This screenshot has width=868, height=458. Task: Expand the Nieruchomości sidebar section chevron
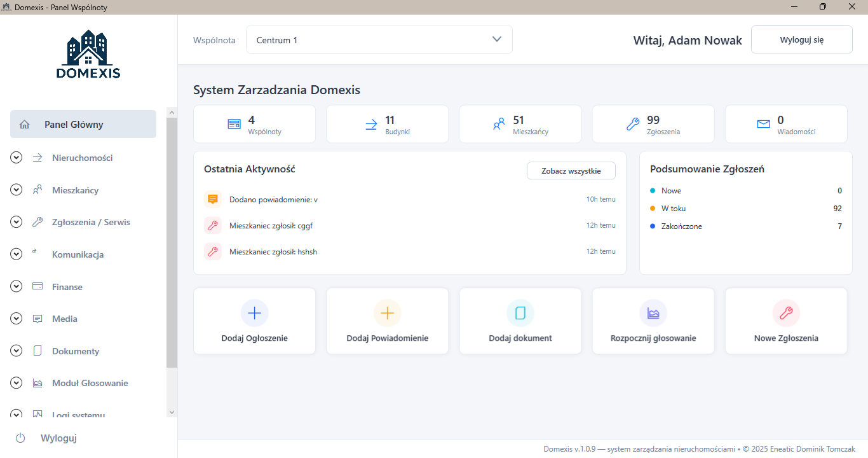[x=17, y=158]
